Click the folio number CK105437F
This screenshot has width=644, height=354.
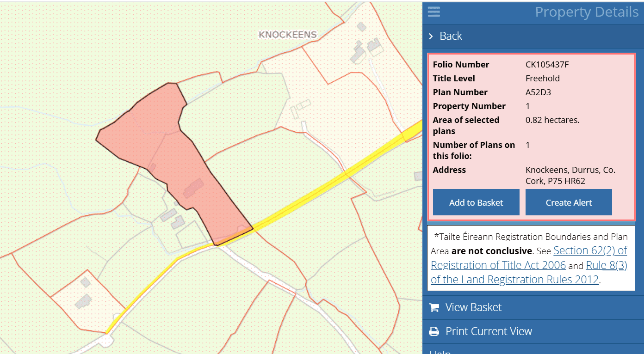pyautogui.click(x=547, y=65)
